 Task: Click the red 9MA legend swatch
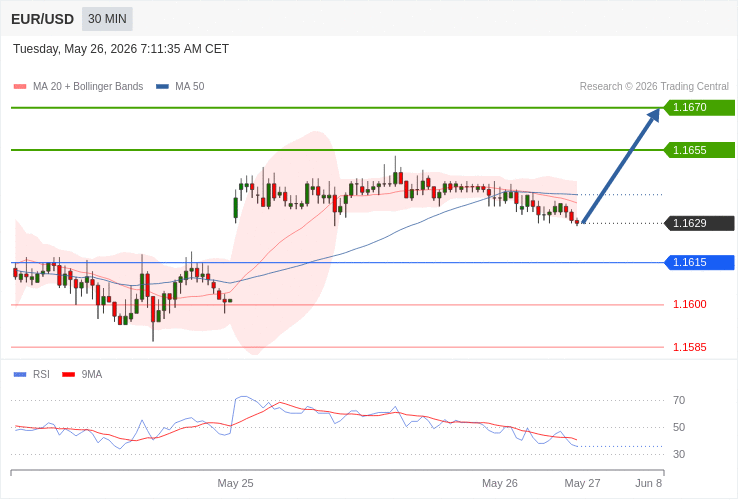point(69,375)
